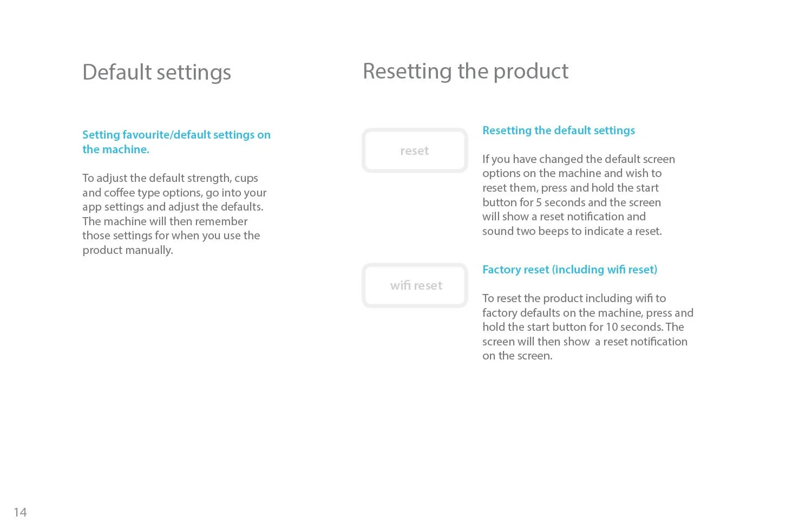Click the Resetting the default settings subheading
The image size is (812, 529).
(559, 130)
